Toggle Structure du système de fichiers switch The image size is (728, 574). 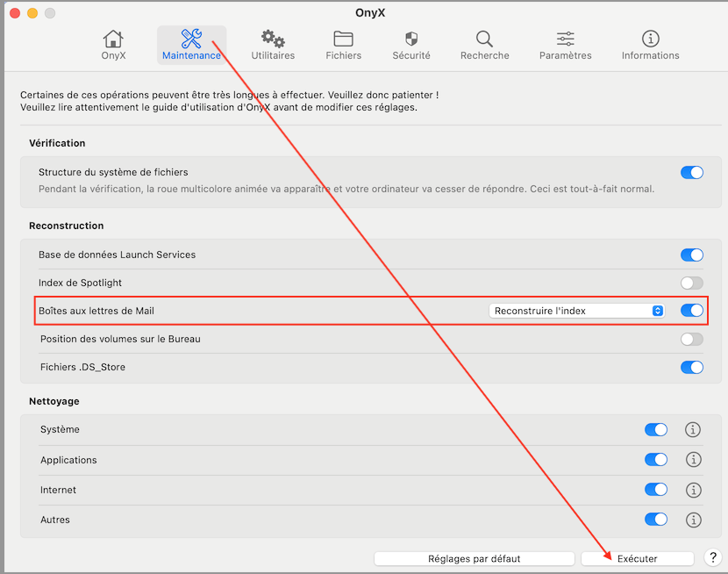coord(692,172)
